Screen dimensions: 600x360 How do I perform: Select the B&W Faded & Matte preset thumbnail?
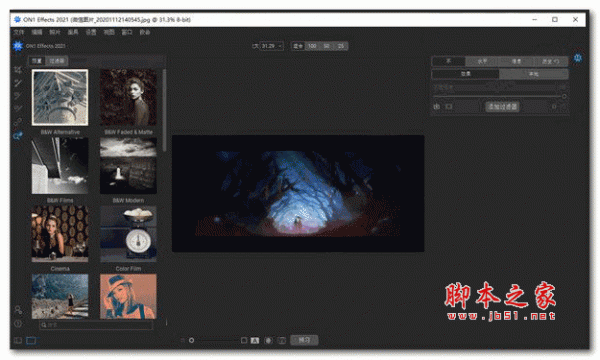128,98
